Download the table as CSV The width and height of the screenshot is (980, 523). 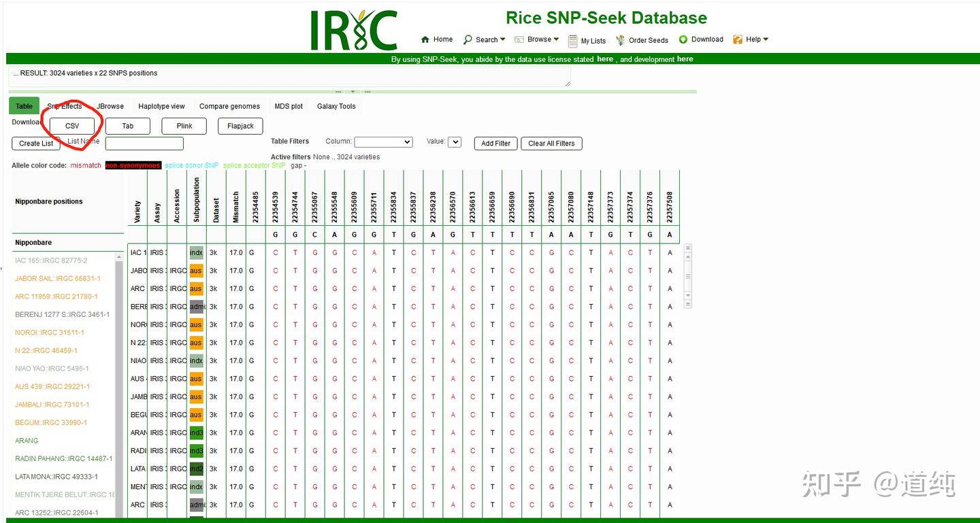[71, 126]
